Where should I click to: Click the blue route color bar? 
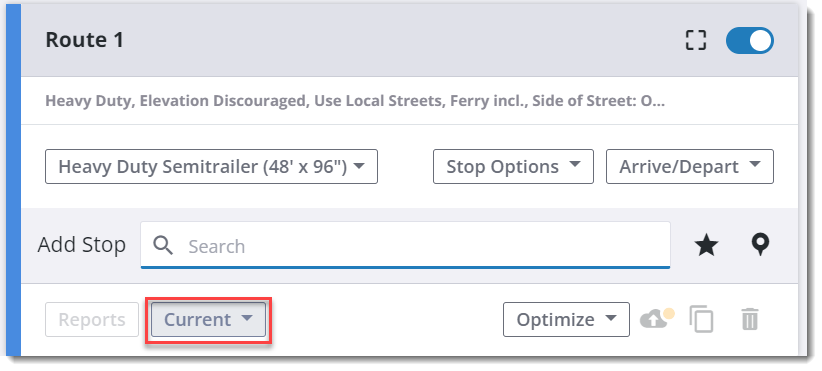(13, 181)
